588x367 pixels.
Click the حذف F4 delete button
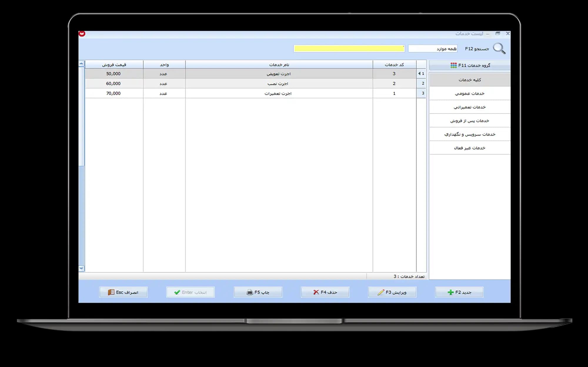[x=325, y=292]
